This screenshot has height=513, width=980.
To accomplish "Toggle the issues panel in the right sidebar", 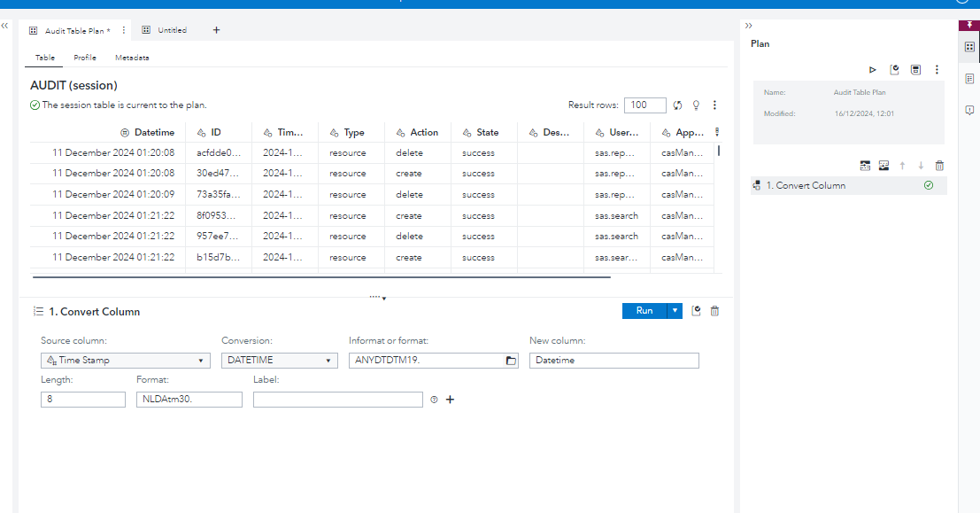I will click(969, 110).
